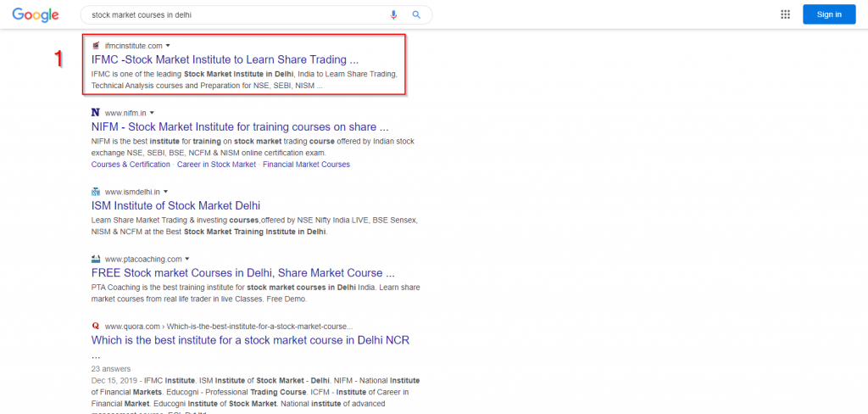Expand dropdown arrow next to www.ptacoaching.com
The image size is (868, 414).
coord(187,259)
